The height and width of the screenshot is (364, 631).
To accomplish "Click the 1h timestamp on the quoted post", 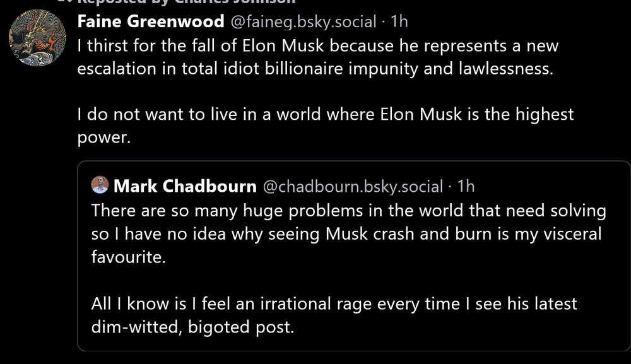I will [466, 187].
